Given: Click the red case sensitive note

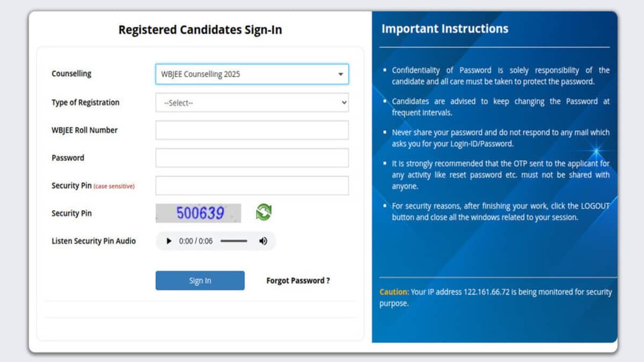Looking at the screenshot, I should (114, 187).
